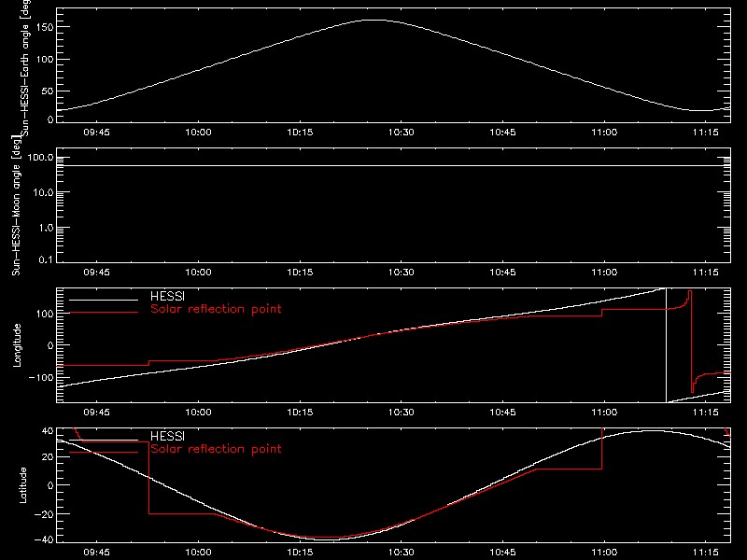
Task: Select 'Solar reflection point' legend in Latitude plot
Action: 216,449
